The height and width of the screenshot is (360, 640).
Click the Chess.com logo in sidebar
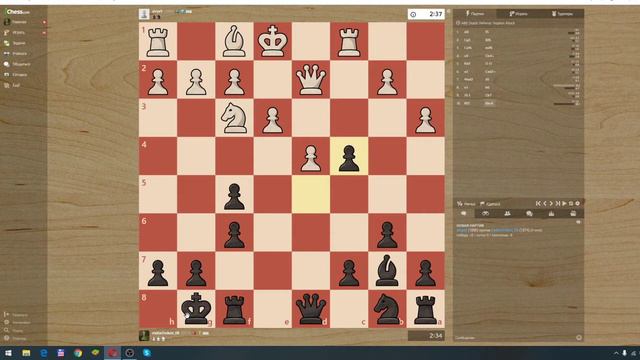coord(18,11)
